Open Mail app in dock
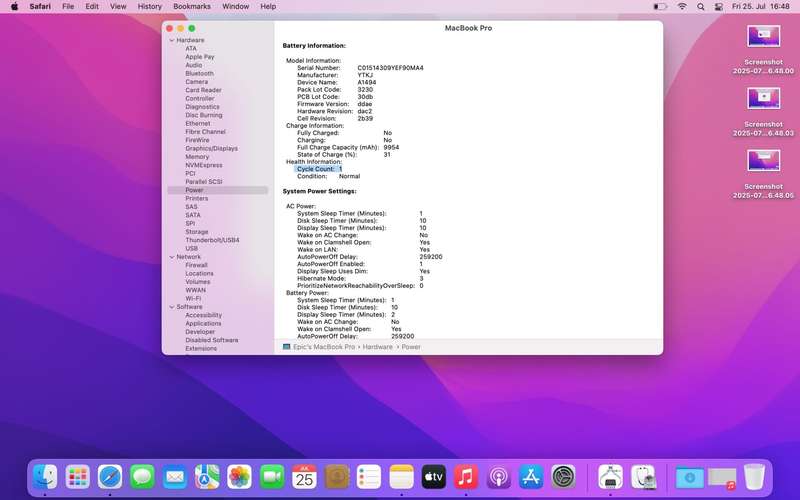This screenshot has width=800, height=500. (174, 478)
